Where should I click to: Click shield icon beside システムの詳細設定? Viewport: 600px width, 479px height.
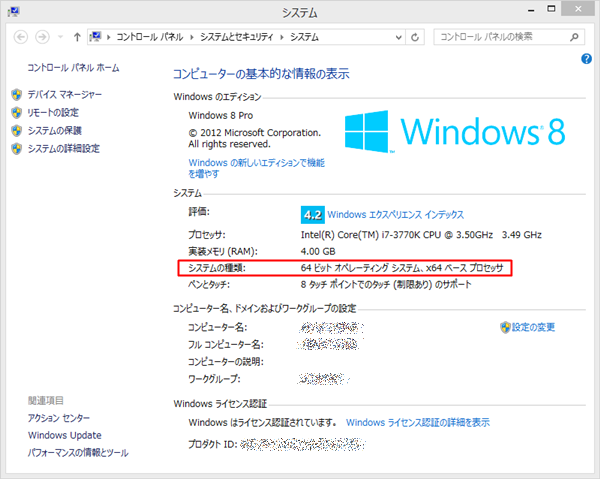click(16, 148)
